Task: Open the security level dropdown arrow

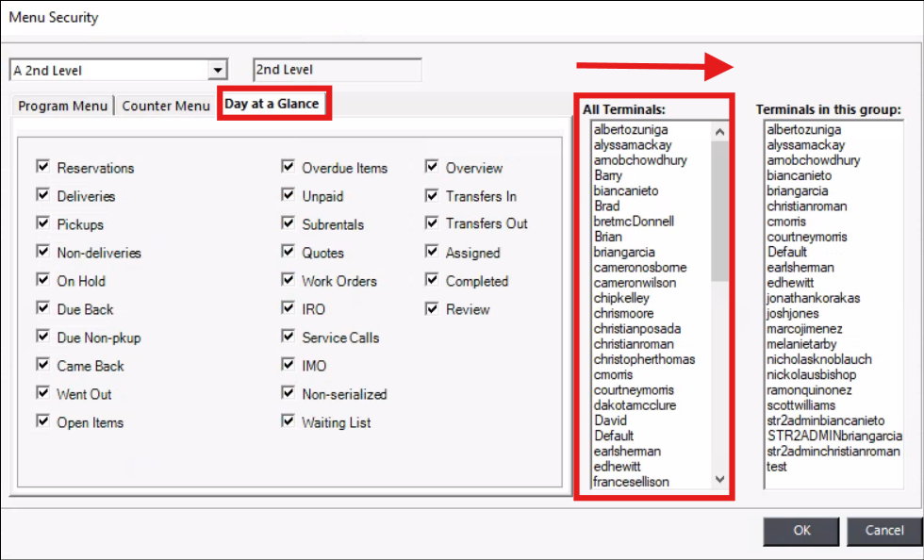Action: pyautogui.click(x=218, y=70)
